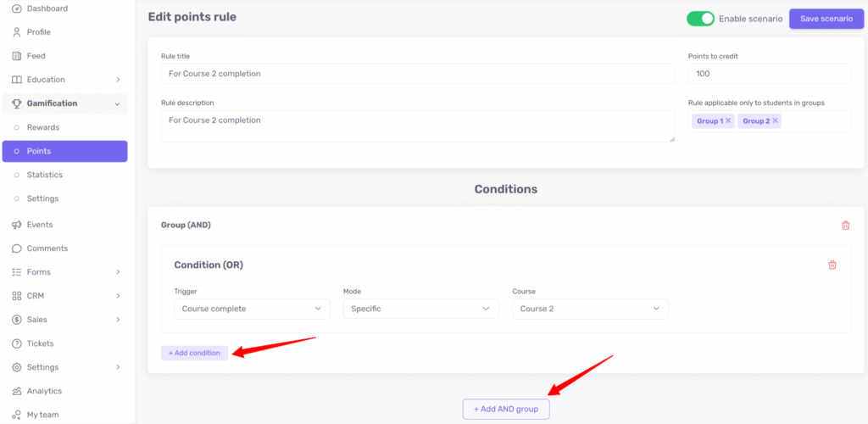Remove Group 1 tag with its x

click(728, 121)
